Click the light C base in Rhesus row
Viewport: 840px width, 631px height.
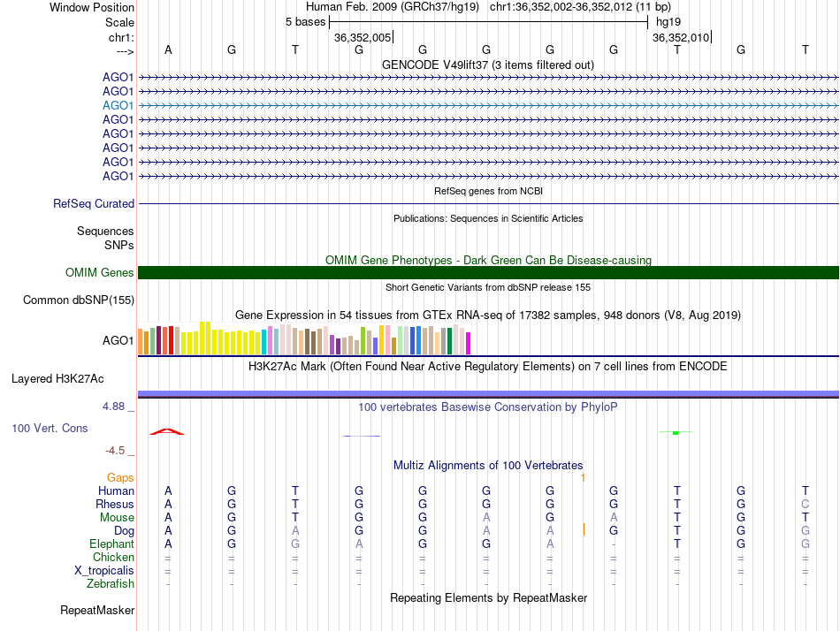(x=805, y=504)
